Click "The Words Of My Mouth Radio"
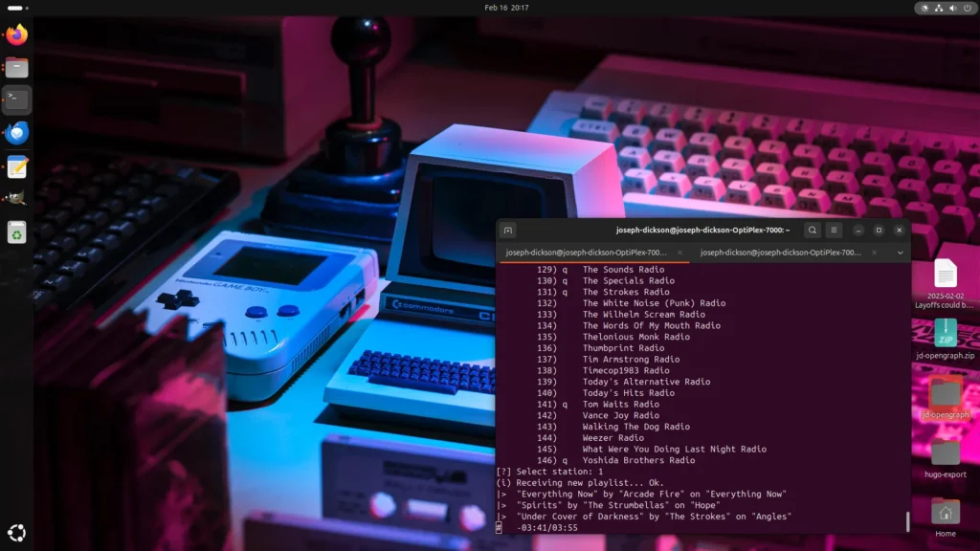Image resolution: width=980 pixels, height=551 pixels. pyautogui.click(x=651, y=325)
